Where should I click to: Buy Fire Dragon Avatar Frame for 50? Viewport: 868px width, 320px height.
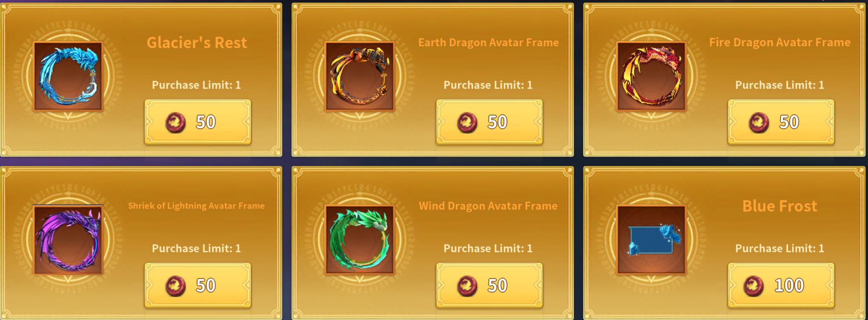point(781,122)
